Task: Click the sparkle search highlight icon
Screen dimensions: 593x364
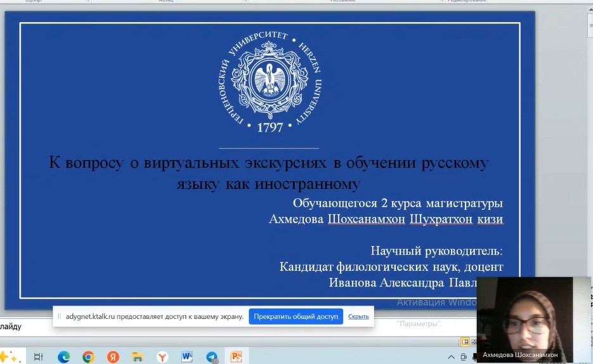Action: point(10,356)
